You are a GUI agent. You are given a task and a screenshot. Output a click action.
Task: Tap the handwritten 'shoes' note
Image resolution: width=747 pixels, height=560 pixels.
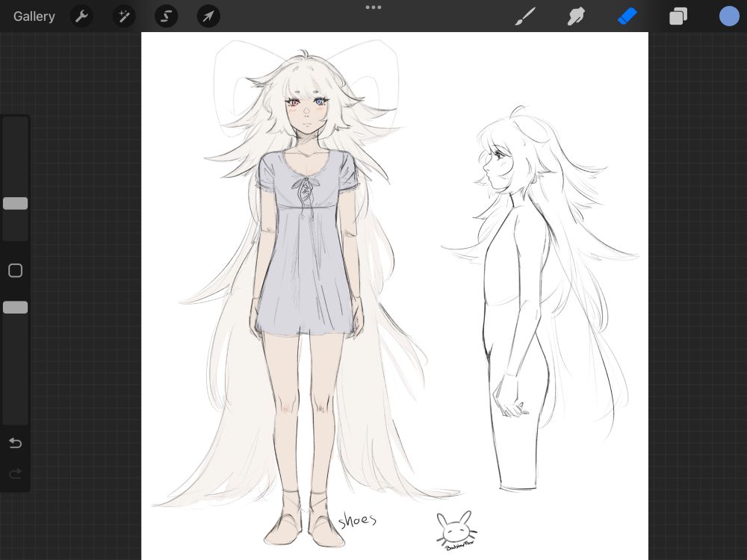pos(357,520)
